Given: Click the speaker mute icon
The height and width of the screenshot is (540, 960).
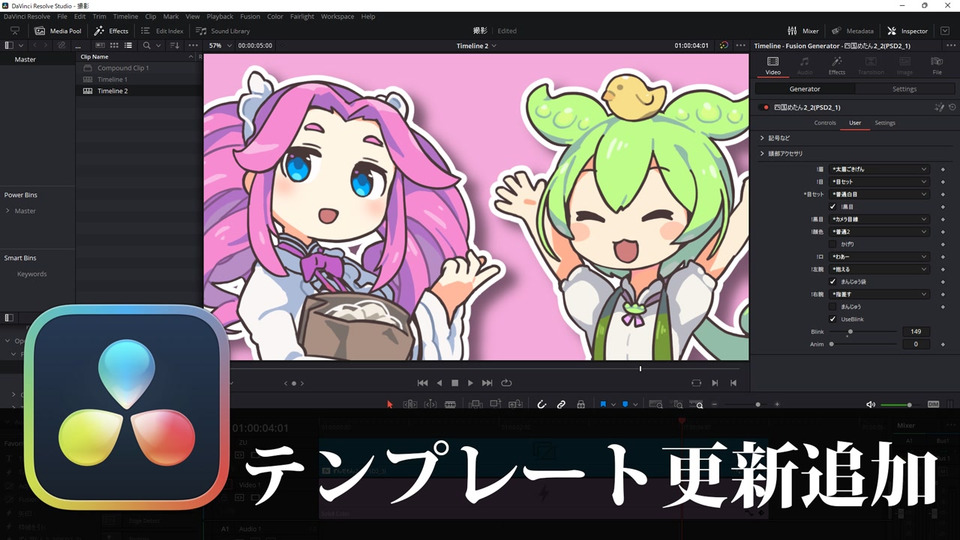Looking at the screenshot, I should pos(871,405).
